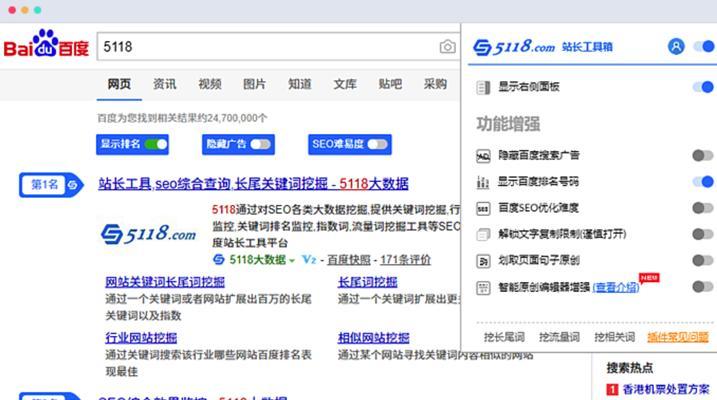Click the 搜索热点 heading

click(630, 368)
